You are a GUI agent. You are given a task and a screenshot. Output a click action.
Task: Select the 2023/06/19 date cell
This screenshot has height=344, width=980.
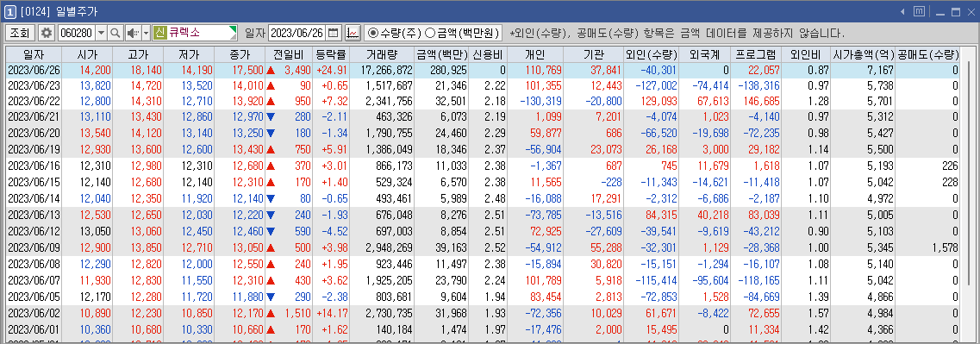[x=33, y=149]
